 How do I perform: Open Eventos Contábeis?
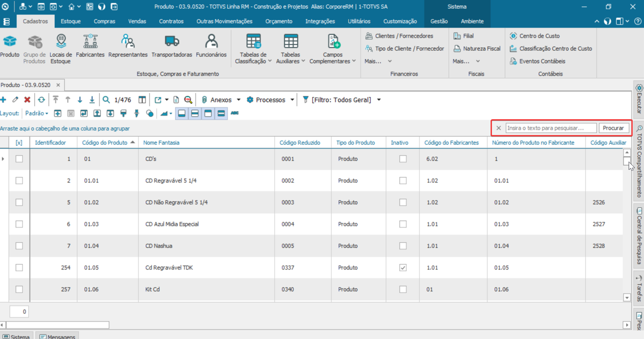537,61
